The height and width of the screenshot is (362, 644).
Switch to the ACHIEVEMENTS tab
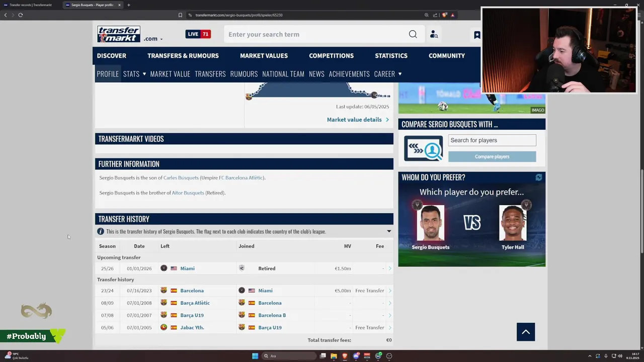click(x=349, y=74)
